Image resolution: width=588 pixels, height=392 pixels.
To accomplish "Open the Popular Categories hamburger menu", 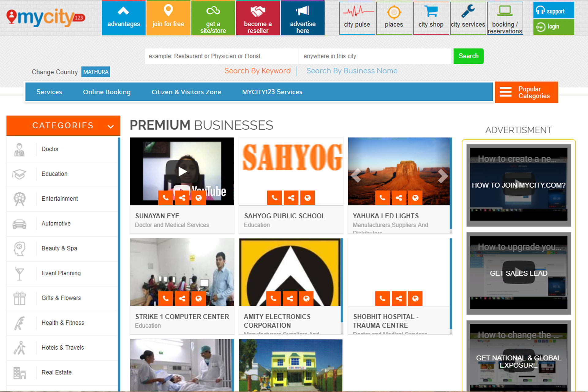I will tap(506, 92).
